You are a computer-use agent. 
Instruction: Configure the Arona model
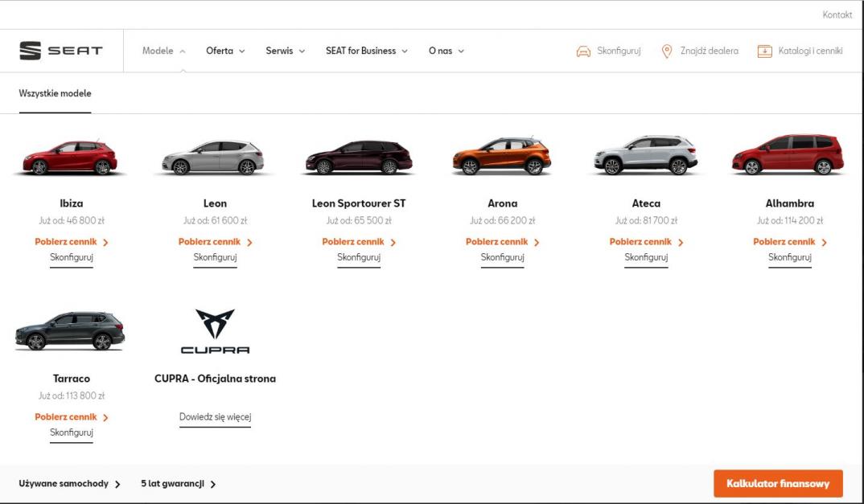pyautogui.click(x=503, y=258)
